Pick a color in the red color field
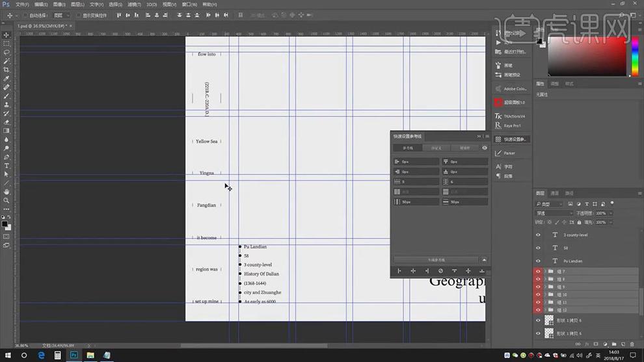The height and width of the screenshot is (362, 644). [587, 57]
